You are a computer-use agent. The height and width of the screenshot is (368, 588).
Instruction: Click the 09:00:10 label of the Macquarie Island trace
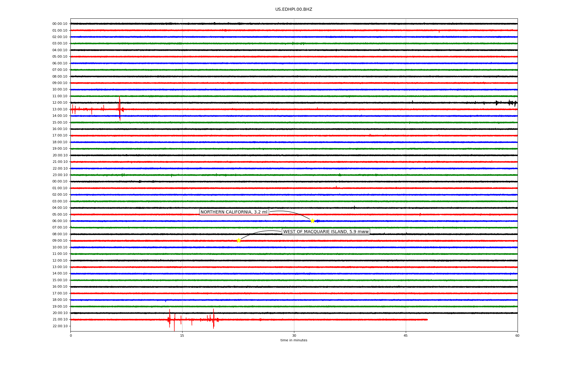(60, 241)
